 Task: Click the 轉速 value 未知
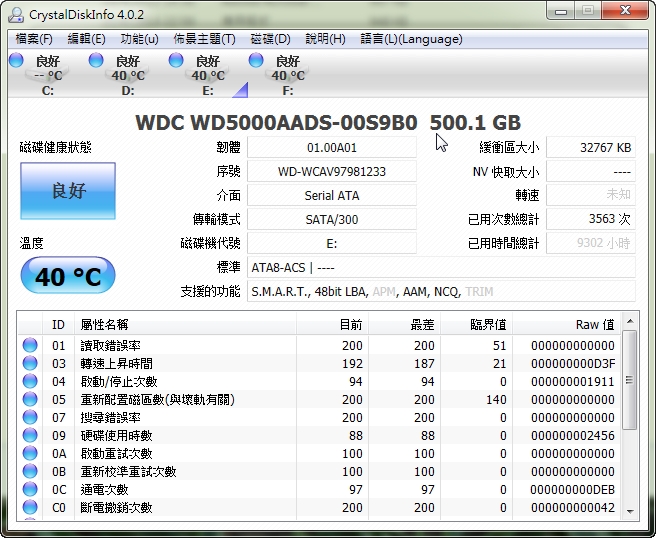[591, 195]
